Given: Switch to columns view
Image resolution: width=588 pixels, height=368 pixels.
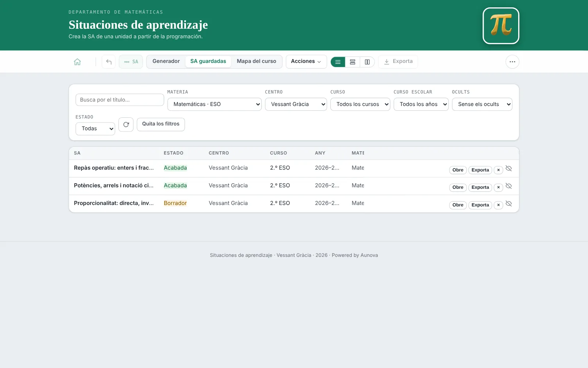Looking at the screenshot, I should 367,62.
